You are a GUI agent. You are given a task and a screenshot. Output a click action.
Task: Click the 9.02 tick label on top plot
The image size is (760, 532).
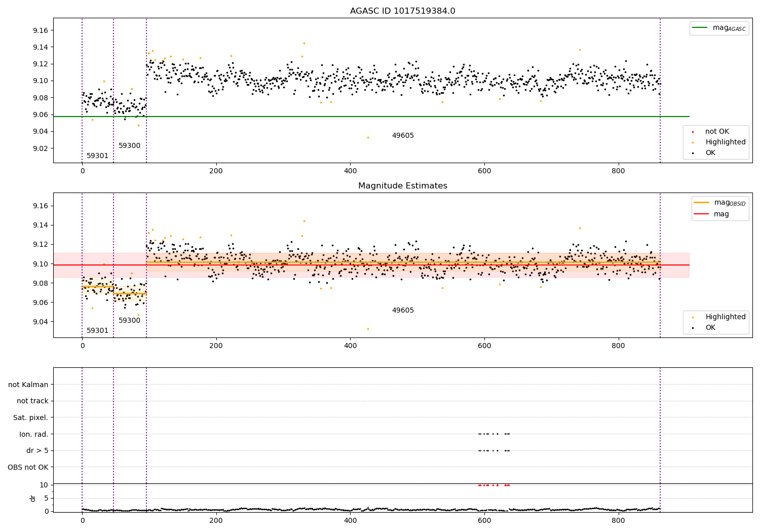(40, 148)
